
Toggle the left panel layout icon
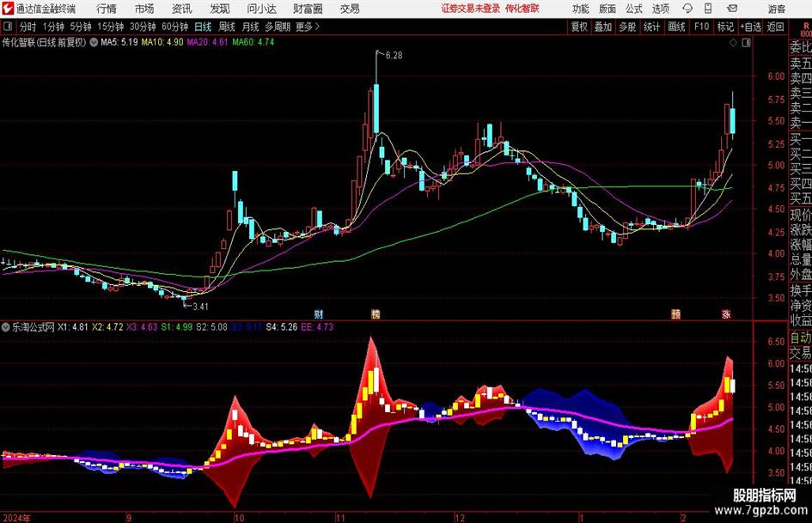point(8,27)
